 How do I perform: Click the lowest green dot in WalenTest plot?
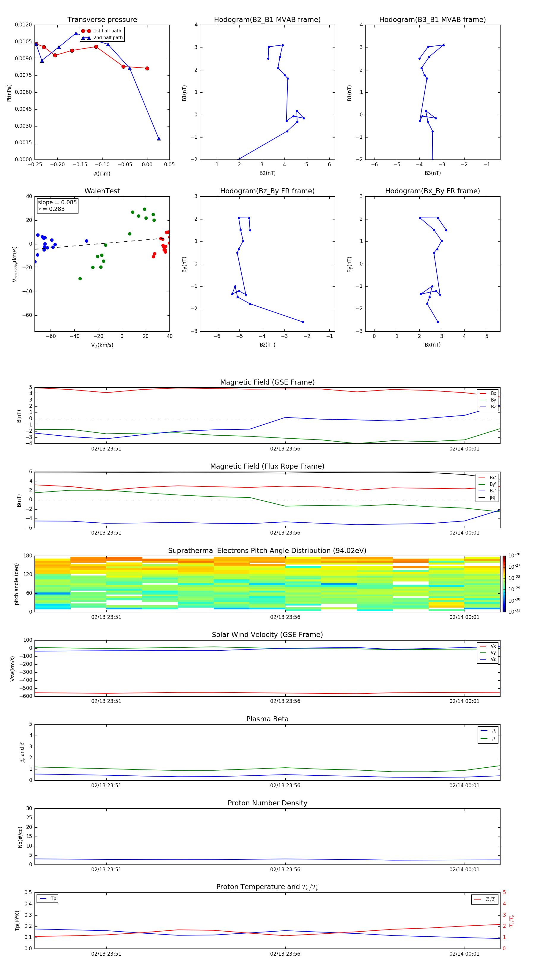pos(80,279)
